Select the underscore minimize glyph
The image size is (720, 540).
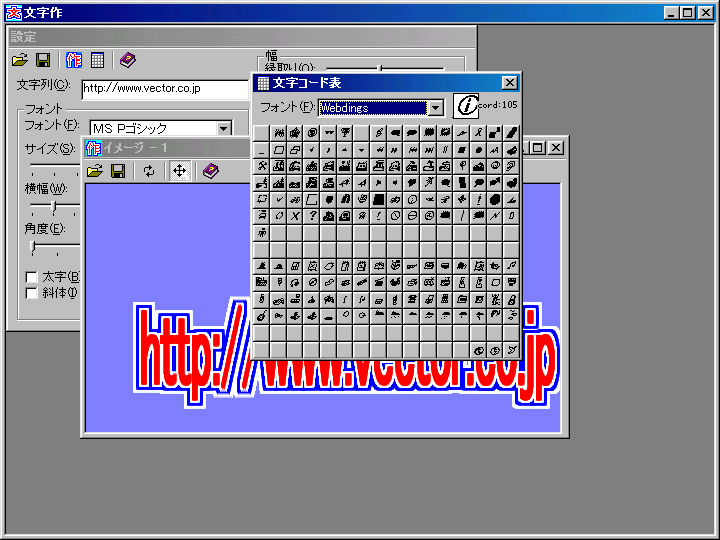pos(262,150)
